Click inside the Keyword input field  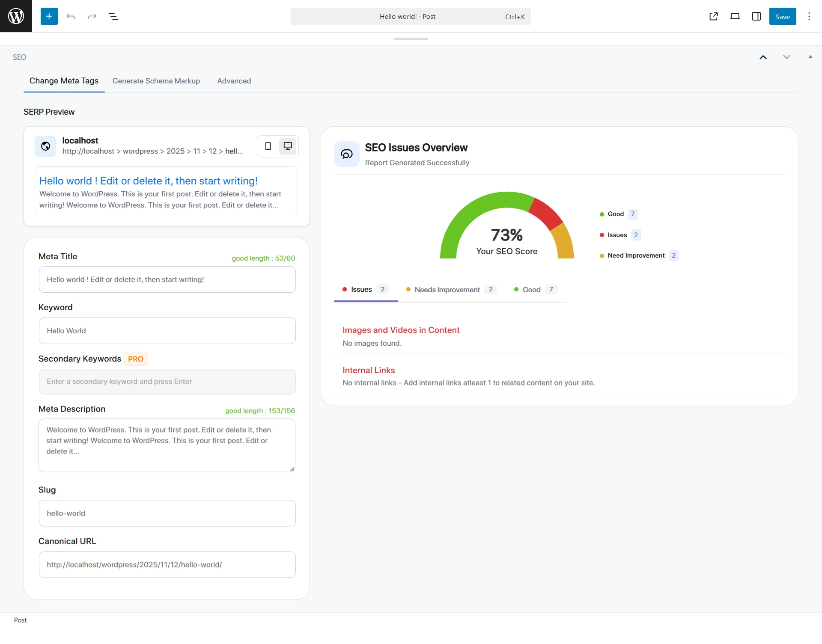tap(167, 330)
